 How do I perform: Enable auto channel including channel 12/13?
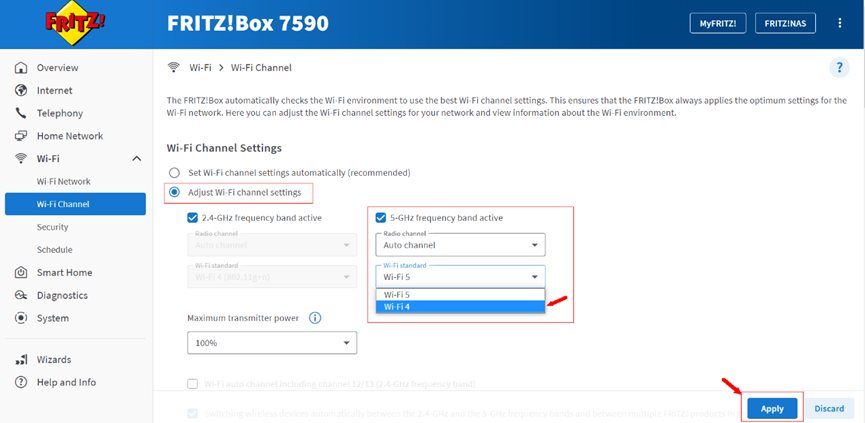(x=193, y=384)
